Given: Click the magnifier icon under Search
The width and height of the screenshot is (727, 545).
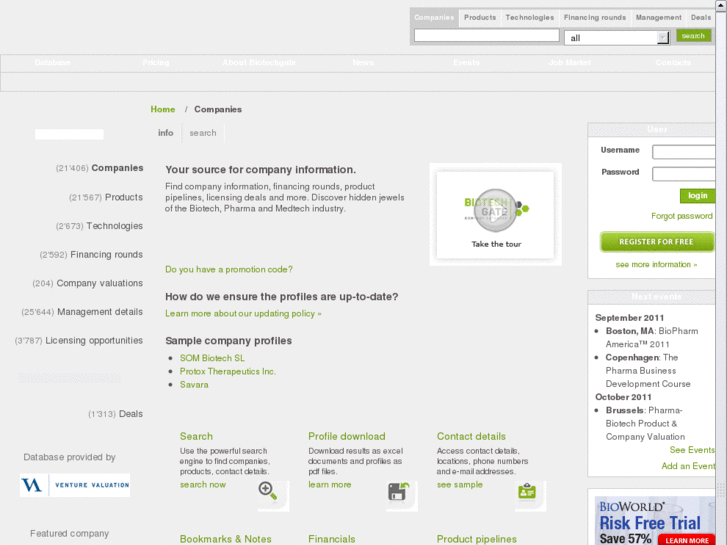Looking at the screenshot, I should pos(268,490).
